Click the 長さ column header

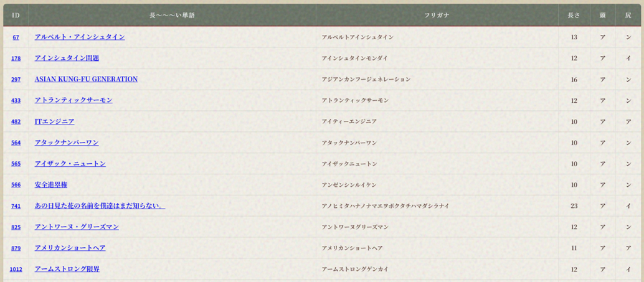click(574, 15)
